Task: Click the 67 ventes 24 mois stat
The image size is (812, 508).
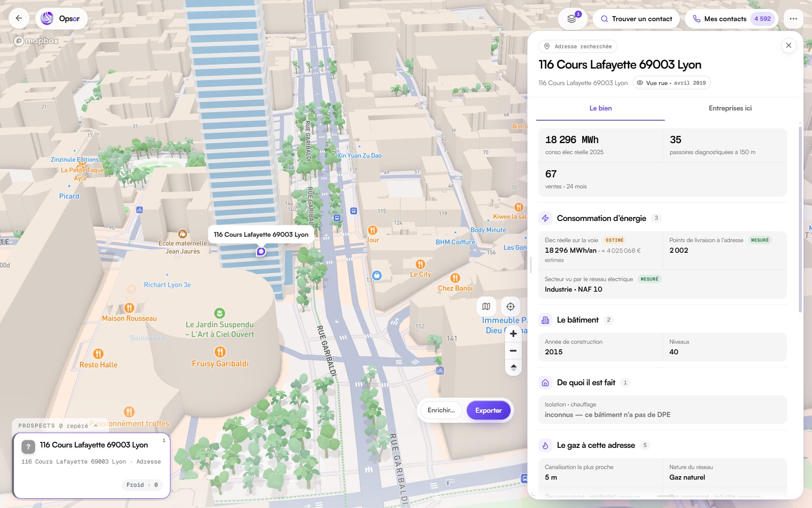Action: point(662,179)
